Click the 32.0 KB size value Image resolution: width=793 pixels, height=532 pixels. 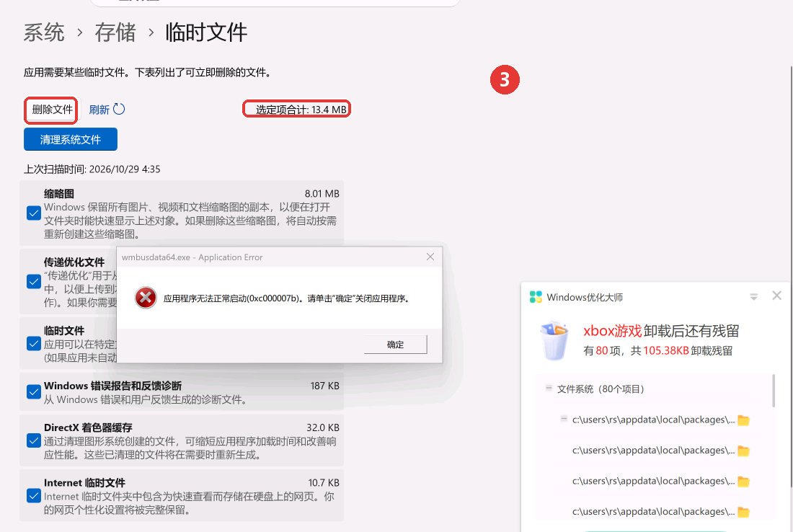323,427
